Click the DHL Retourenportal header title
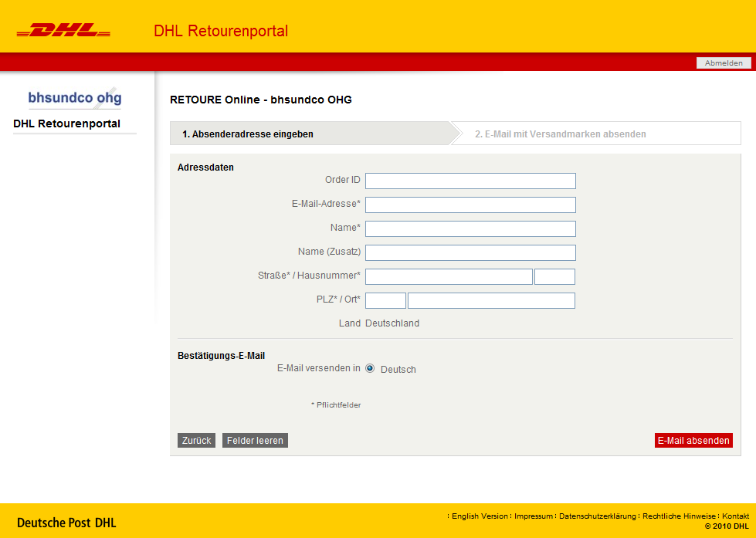The image size is (756, 538). point(221,31)
